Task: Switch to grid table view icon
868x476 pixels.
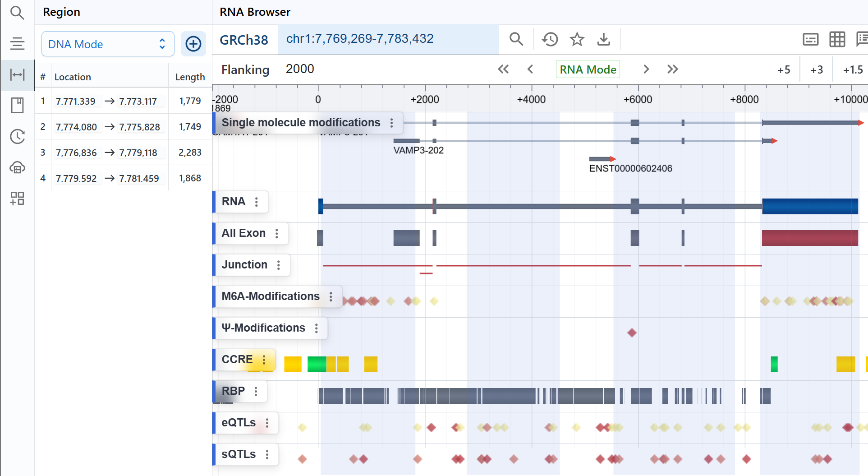Action: pos(837,40)
